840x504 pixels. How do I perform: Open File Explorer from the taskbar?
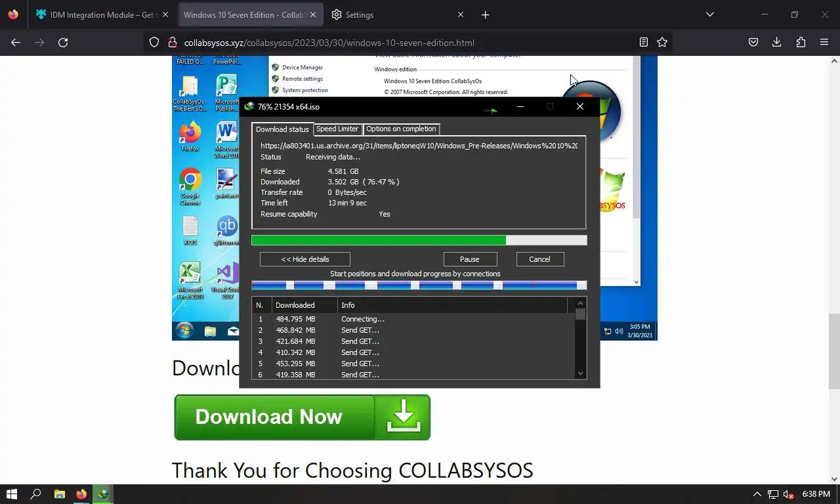tap(59, 494)
